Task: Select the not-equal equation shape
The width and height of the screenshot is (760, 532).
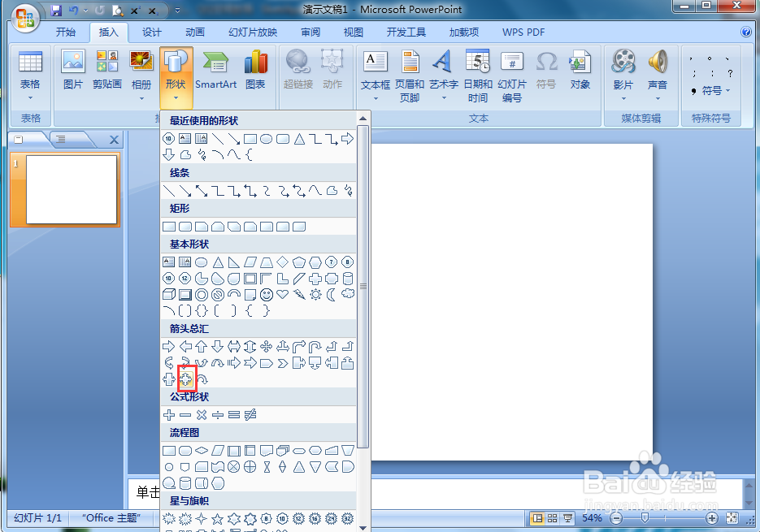Action: pyautogui.click(x=250, y=415)
